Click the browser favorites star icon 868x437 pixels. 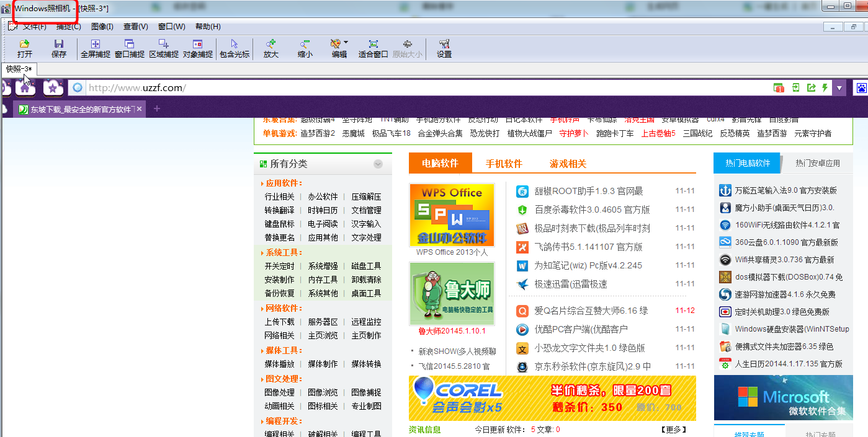click(53, 88)
